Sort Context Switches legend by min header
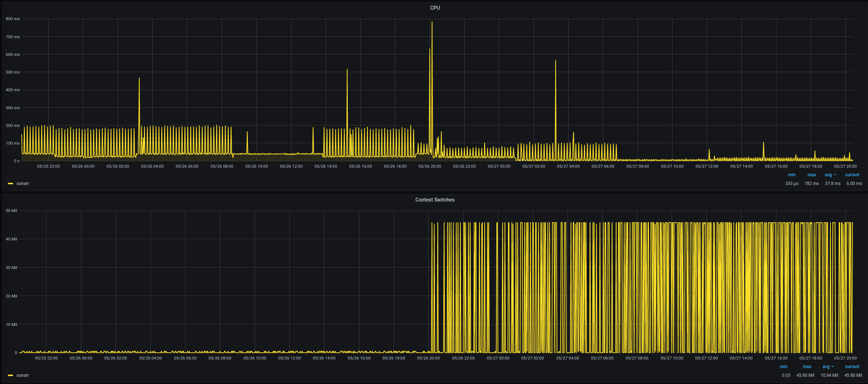Screen dimensions: 868x384 tap(784, 367)
